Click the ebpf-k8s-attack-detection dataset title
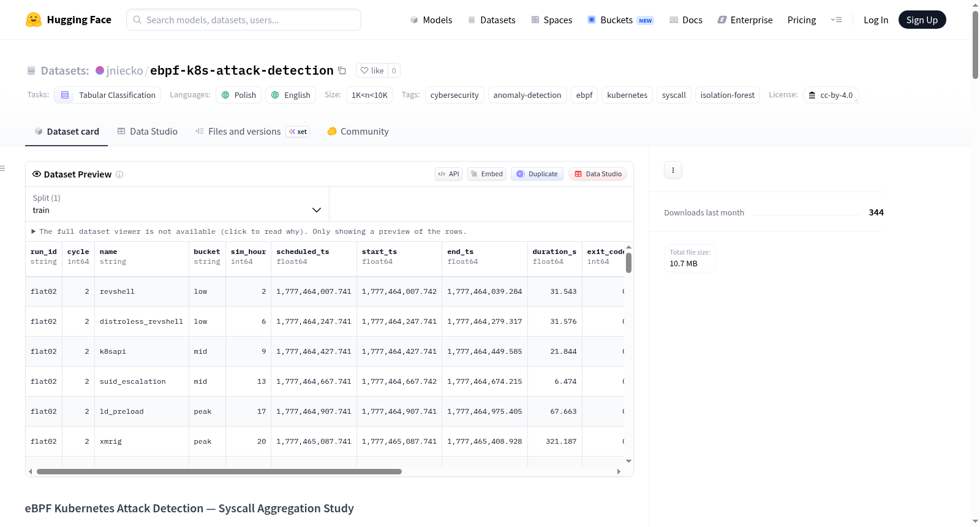980x527 pixels. click(x=242, y=70)
